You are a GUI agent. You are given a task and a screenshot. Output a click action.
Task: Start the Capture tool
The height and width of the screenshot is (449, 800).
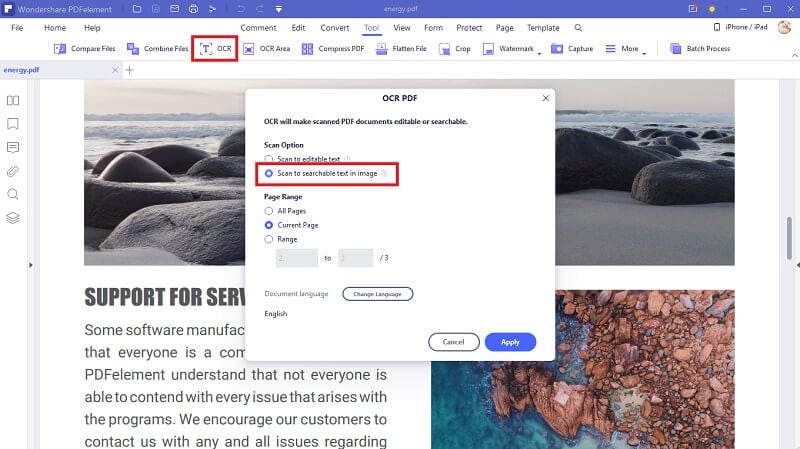click(x=572, y=48)
